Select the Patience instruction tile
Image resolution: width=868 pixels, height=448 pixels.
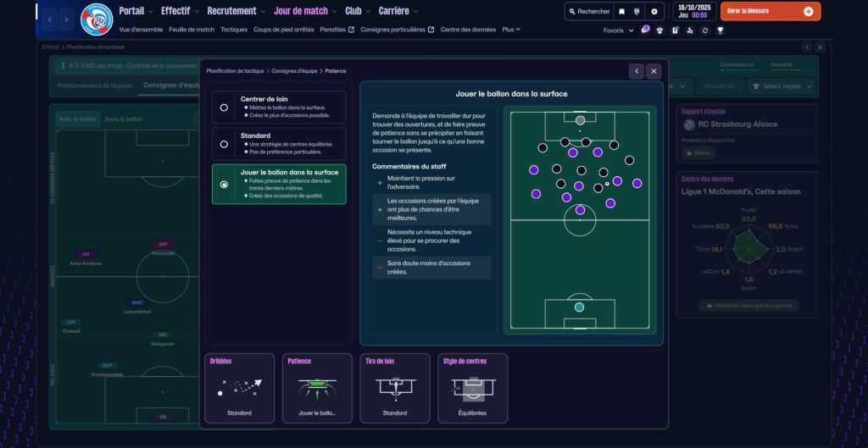[317, 388]
